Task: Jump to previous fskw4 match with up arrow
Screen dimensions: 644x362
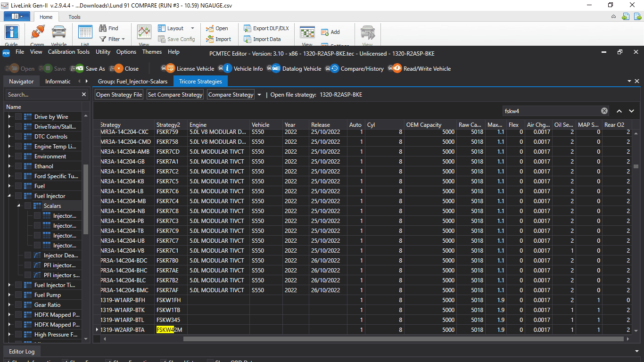Action: [619, 111]
